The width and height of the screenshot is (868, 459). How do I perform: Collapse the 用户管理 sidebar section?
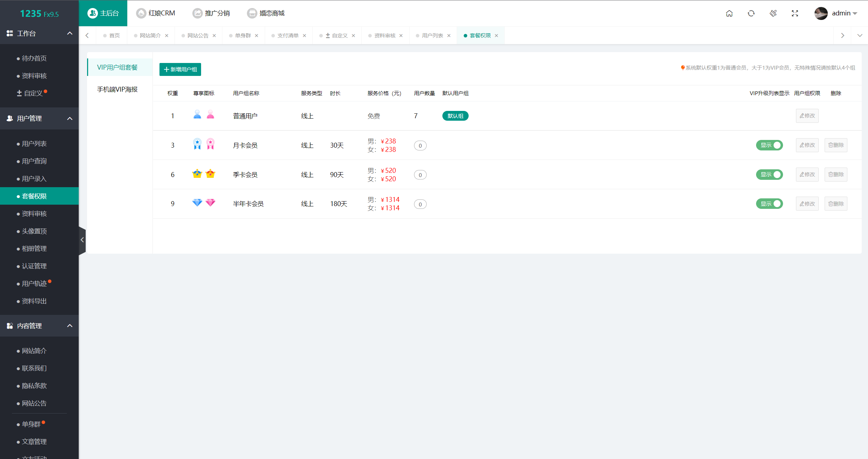[x=70, y=119]
